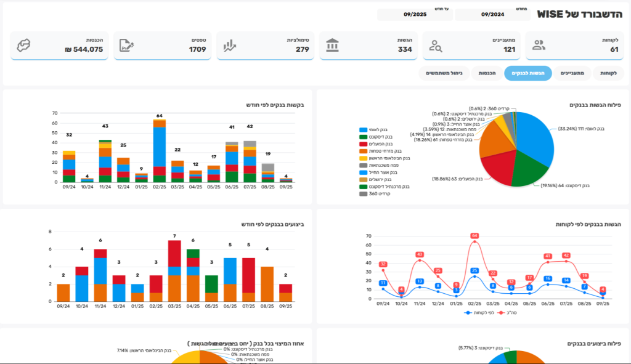631x364 pixels.
Task: Click the red 64 peak data label on line chart
Action: (x=474, y=236)
